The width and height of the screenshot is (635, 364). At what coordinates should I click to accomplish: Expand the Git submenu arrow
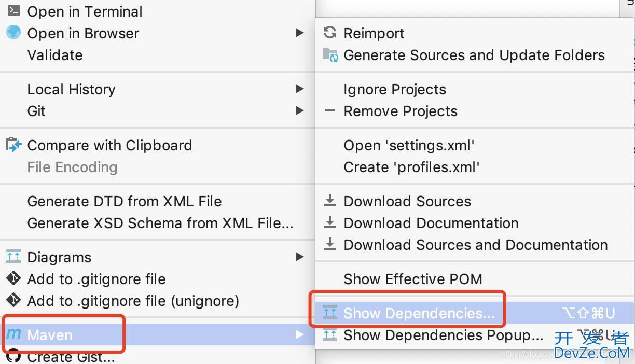[x=299, y=111]
